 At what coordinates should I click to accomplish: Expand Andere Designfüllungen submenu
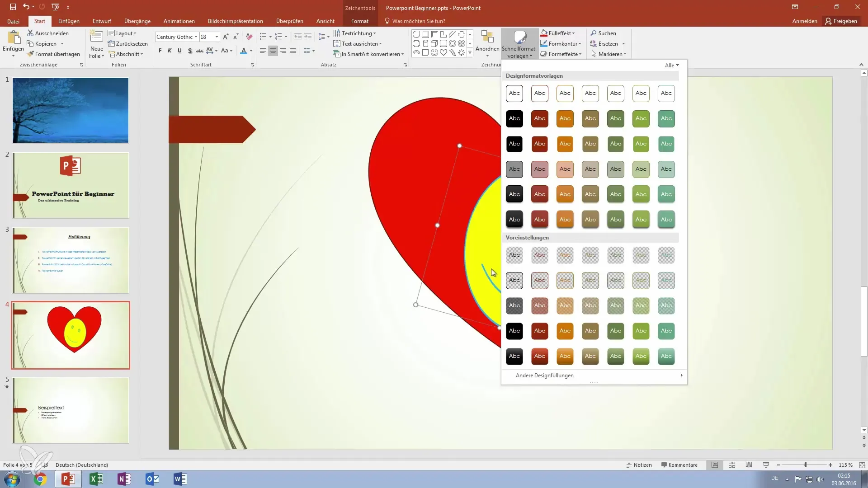click(x=594, y=375)
